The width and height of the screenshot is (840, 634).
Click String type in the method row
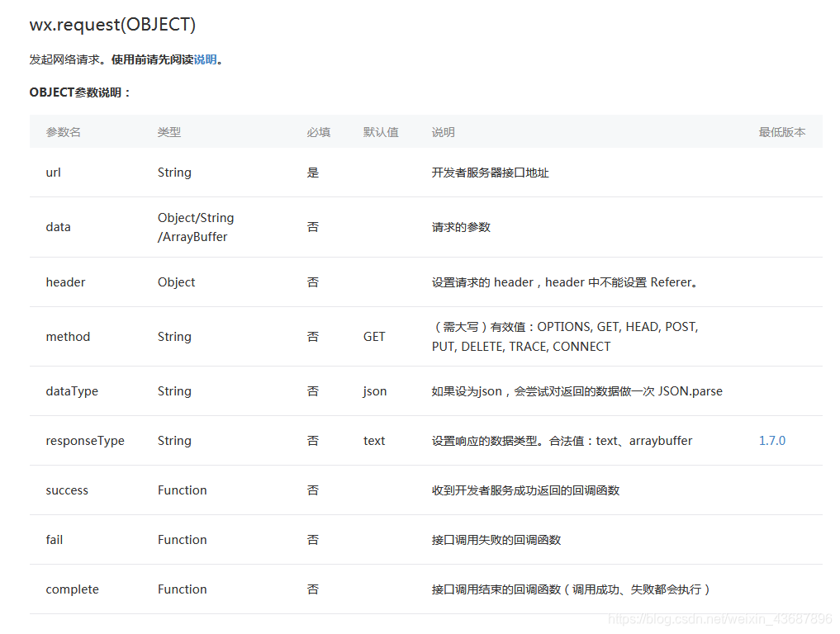tap(174, 337)
